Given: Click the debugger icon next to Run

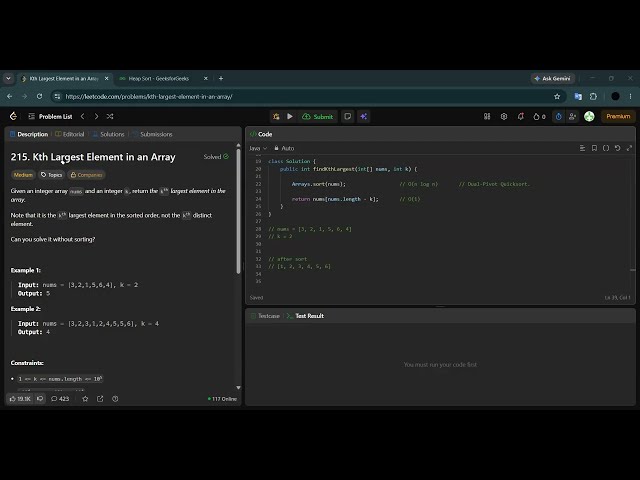Looking at the screenshot, I should click(276, 116).
